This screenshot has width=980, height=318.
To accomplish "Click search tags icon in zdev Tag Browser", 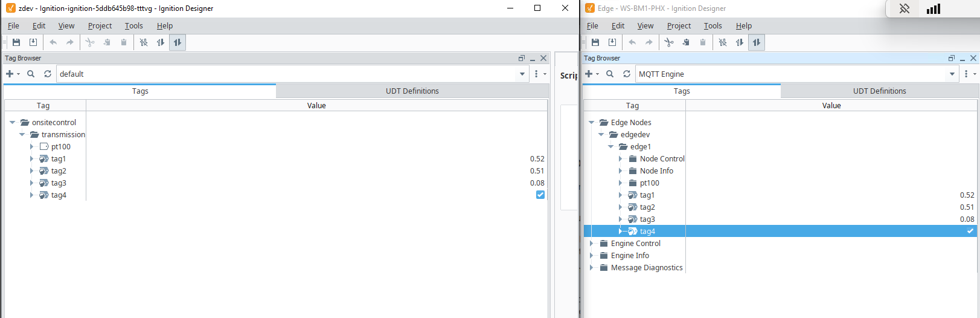I will click(31, 74).
